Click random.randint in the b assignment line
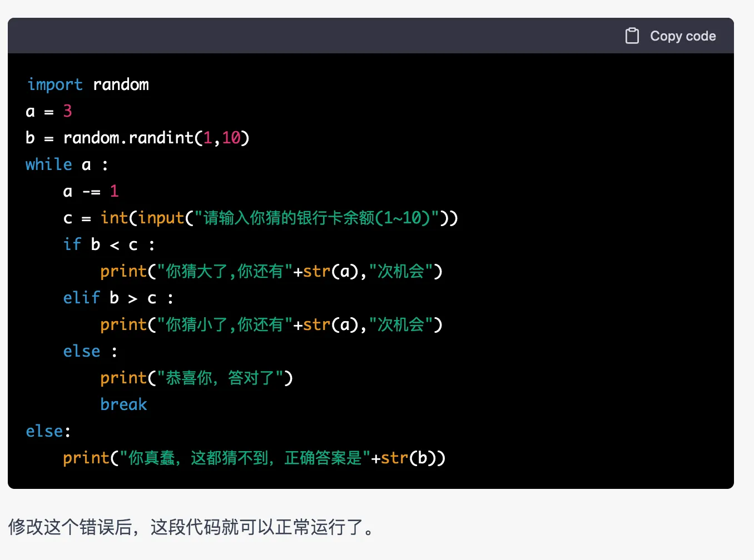Viewport: 754px width, 560px height. tap(128, 138)
